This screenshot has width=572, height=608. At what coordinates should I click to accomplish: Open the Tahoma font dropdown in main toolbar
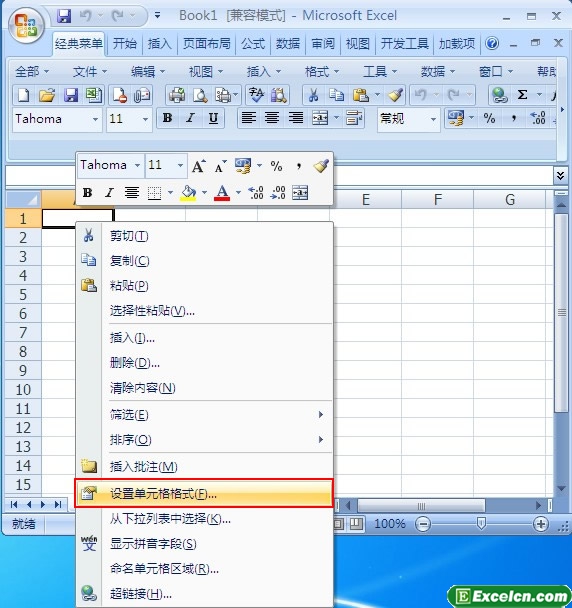[x=95, y=119]
